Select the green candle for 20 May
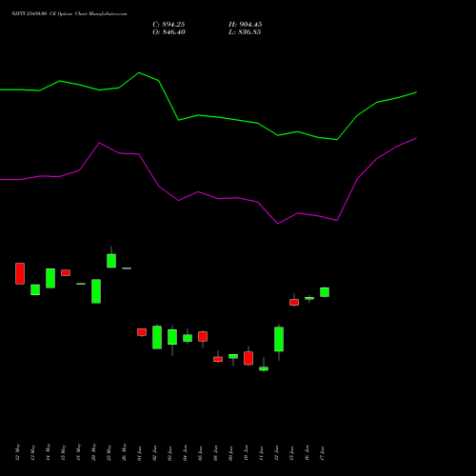 tap(96, 291)
